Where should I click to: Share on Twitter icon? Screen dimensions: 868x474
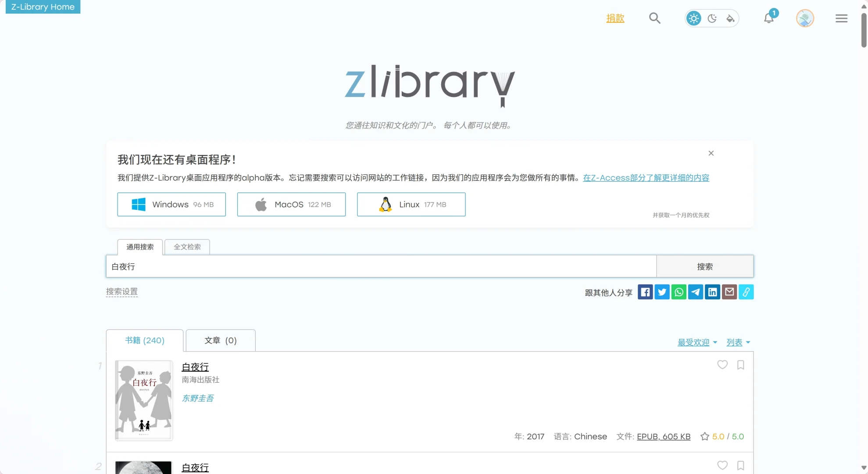[x=662, y=292]
